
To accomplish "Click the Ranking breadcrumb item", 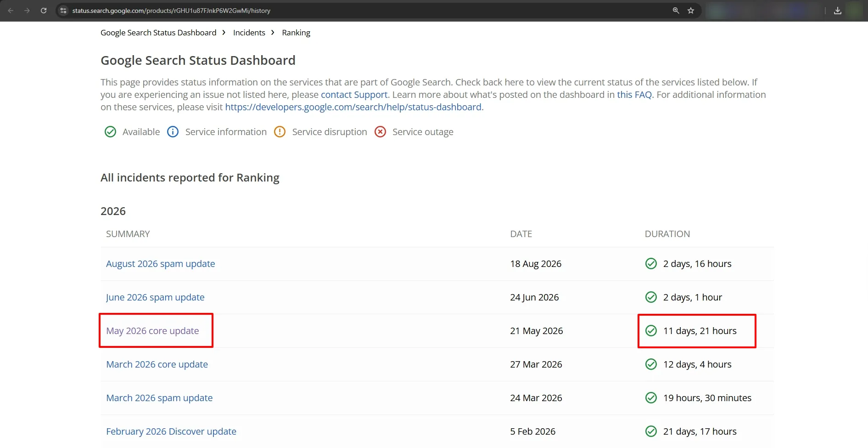I will pyautogui.click(x=296, y=33).
